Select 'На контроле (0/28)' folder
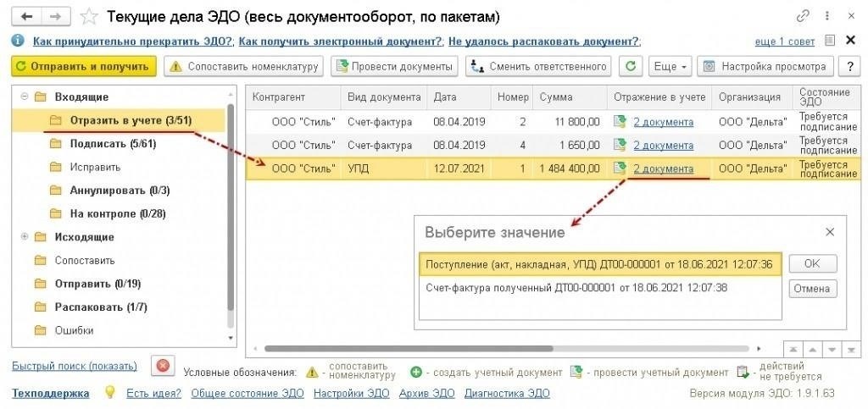The width and height of the screenshot is (868, 409). pyautogui.click(x=117, y=213)
